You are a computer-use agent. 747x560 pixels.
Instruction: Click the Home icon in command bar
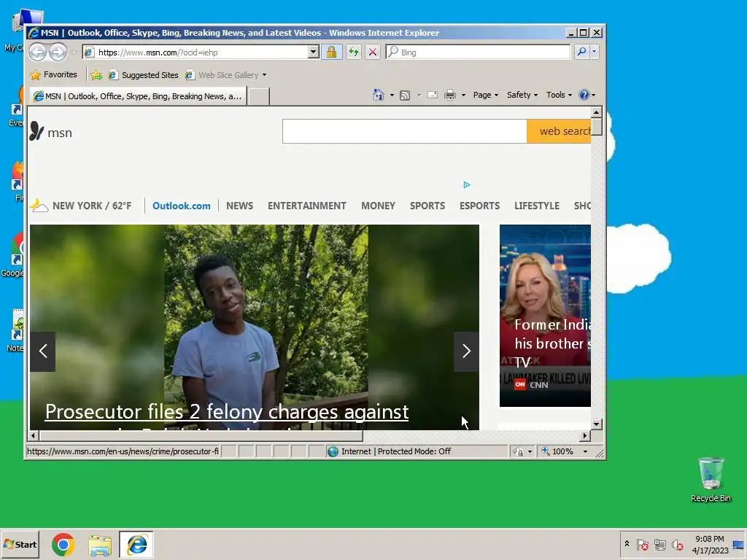click(379, 95)
